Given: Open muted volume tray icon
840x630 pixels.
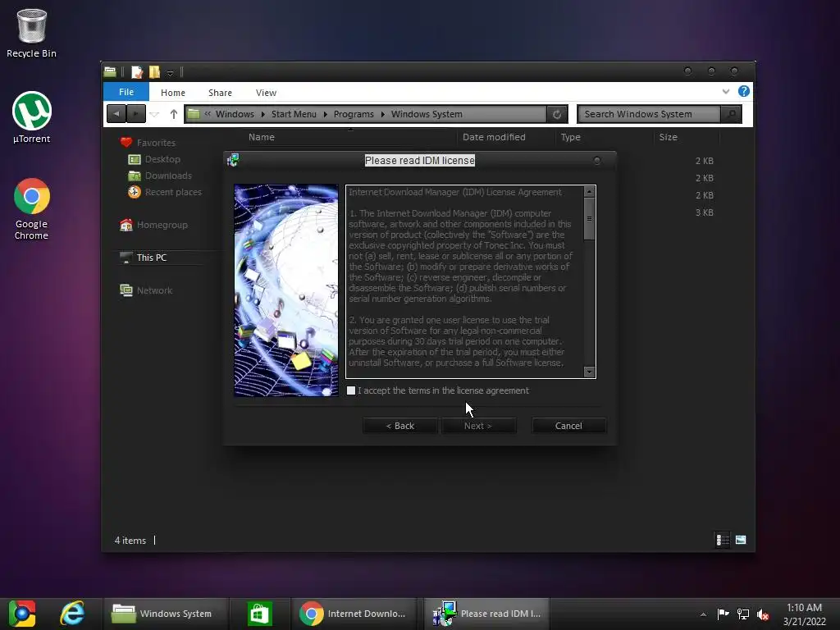Looking at the screenshot, I should coord(763,614).
